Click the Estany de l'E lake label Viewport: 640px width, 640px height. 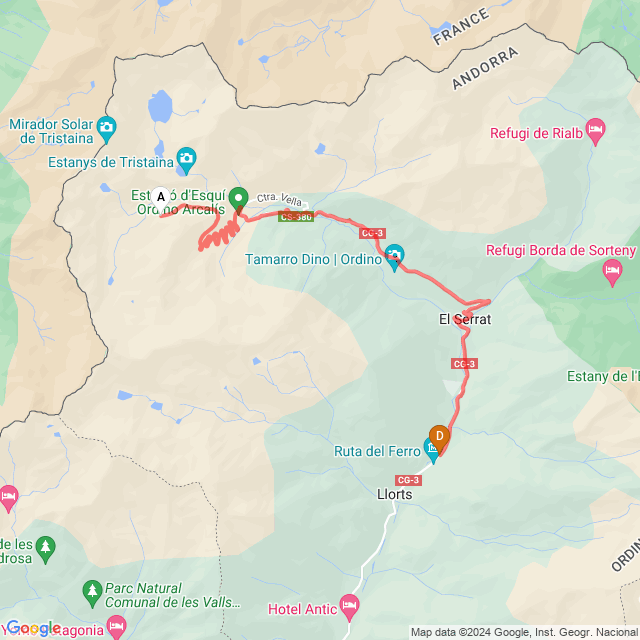[603, 376]
